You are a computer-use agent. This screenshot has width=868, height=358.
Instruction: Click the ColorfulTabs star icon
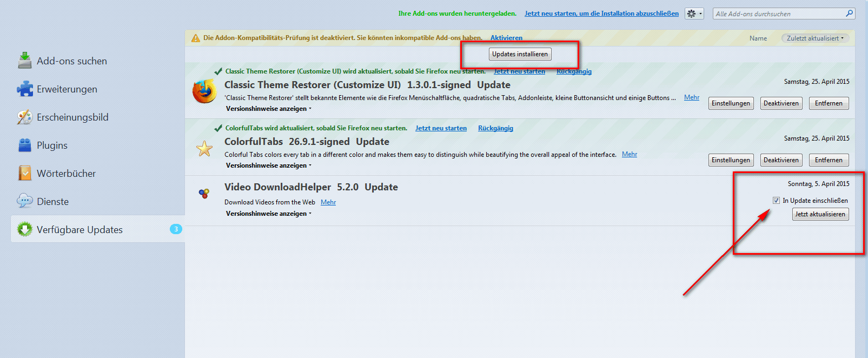pos(204,148)
